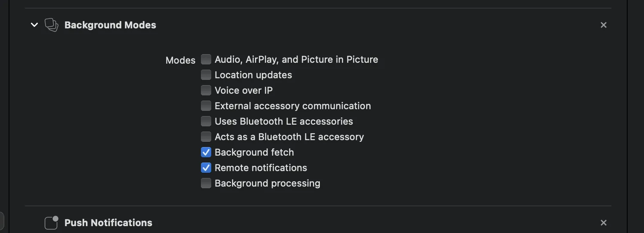
Task: Click the "Background fetch" label text
Action: (254, 152)
